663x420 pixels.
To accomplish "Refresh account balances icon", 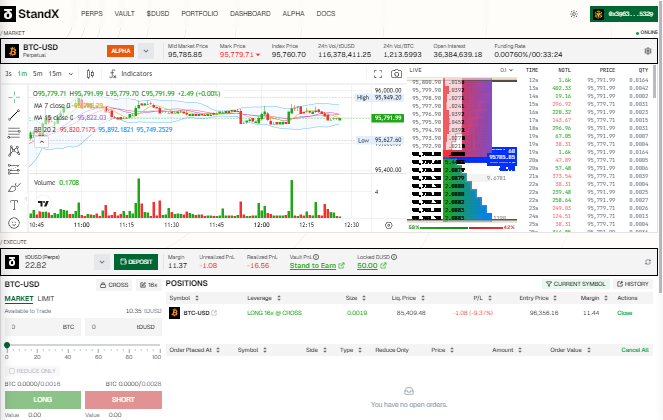I will pyautogui.click(x=648, y=262).
